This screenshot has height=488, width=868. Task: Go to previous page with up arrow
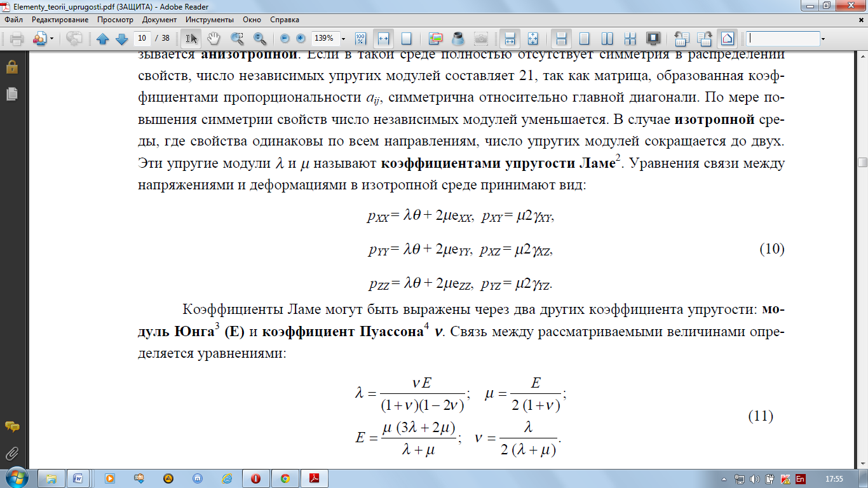pyautogui.click(x=103, y=38)
